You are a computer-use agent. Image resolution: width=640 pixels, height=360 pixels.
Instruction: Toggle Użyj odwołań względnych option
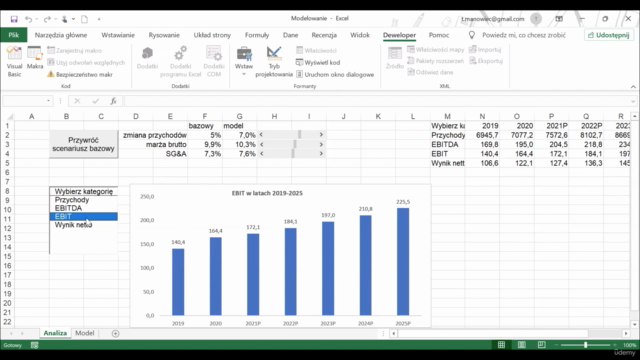coord(86,62)
